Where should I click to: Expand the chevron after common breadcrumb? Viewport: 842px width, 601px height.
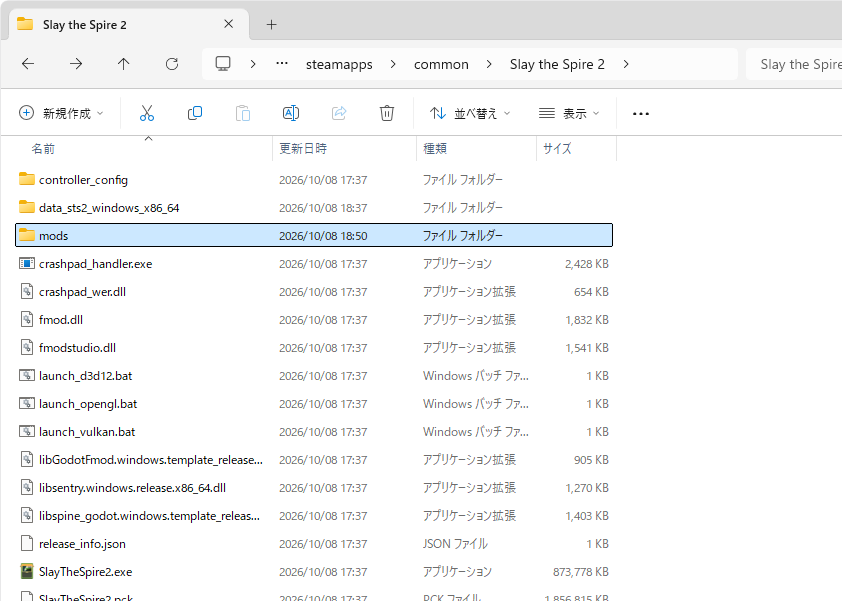pos(489,64)
